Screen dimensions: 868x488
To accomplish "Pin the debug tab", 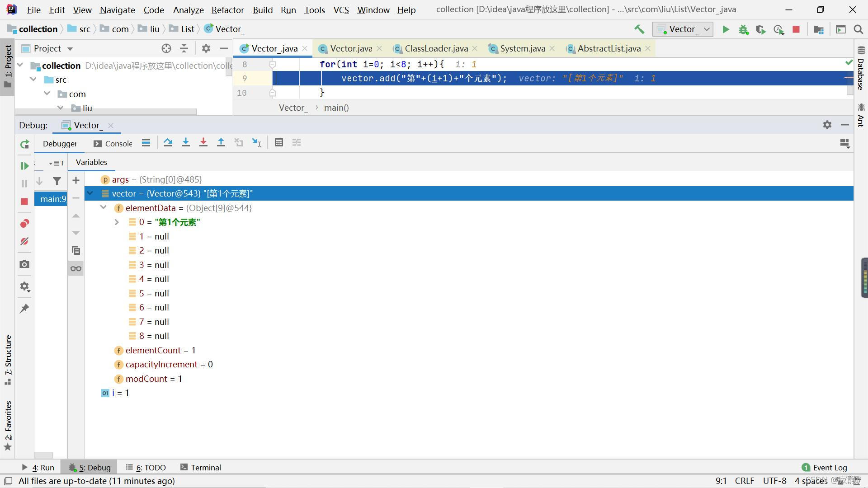I will click(x=24, y=309).
